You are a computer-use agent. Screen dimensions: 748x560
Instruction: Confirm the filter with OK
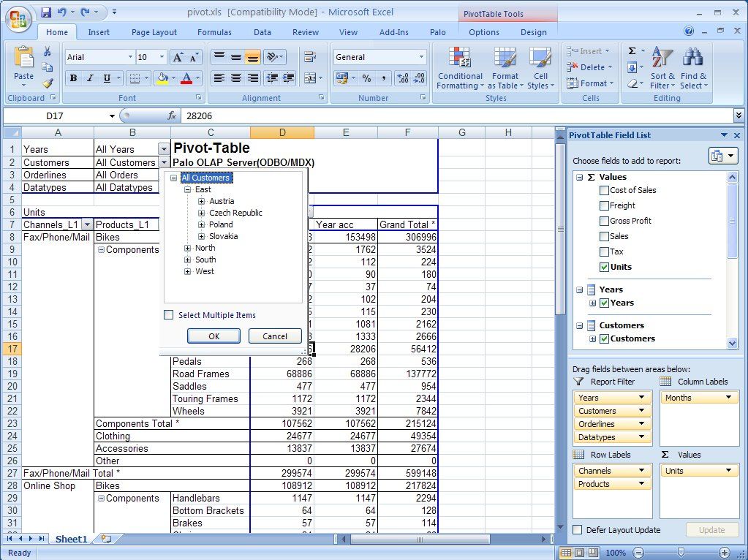214,336
